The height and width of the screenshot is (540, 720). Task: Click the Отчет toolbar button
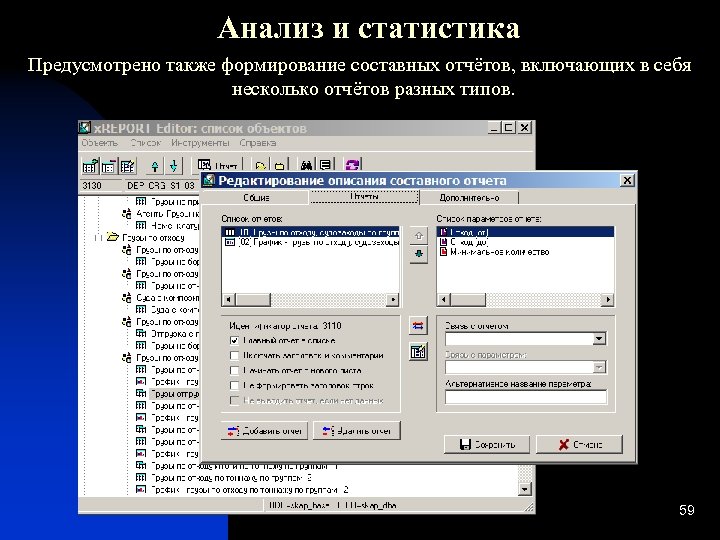pyautogui.click(x=218, y=165)
